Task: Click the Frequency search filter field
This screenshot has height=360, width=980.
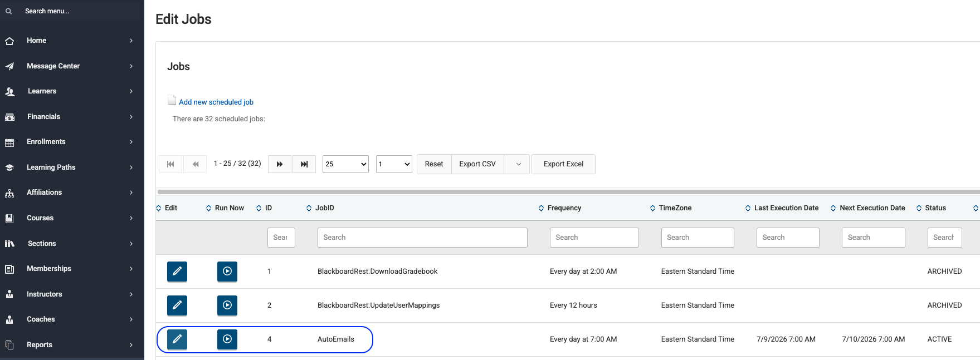Action: 594,238
